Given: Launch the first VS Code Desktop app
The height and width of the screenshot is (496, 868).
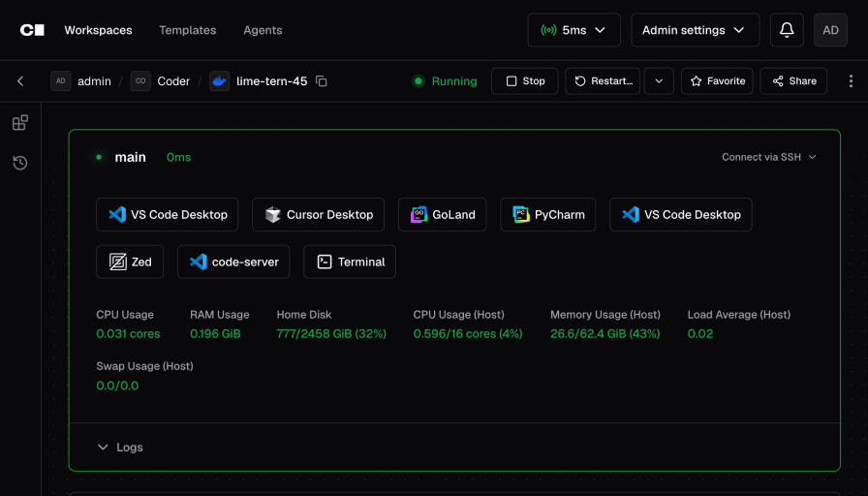Looking at the screenshot, I should pyautogui.click(x=168, y=214).
